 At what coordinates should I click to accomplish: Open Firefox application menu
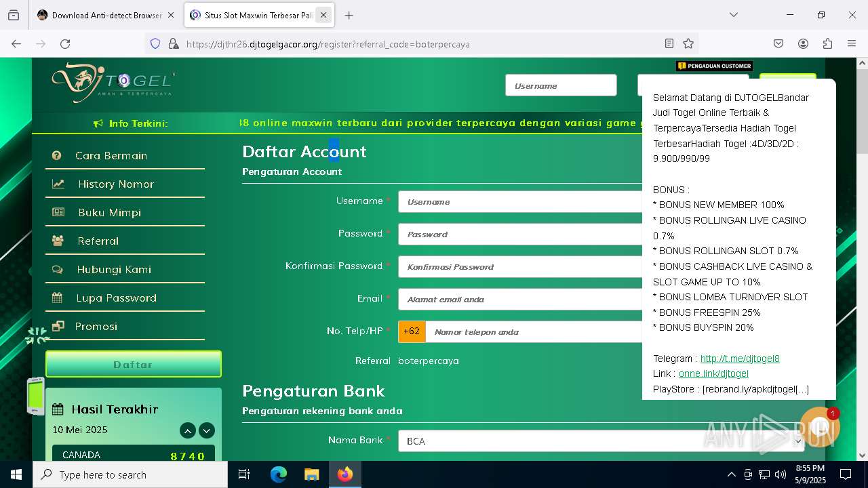coord(852,44)
